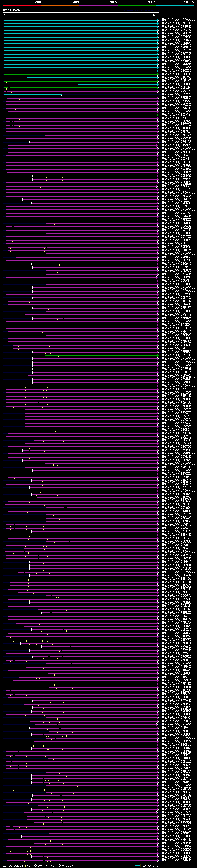Click the UniRef100_O48703 label
Image resolution: width=197 pixels, height=868 pixels.
pyautogui.click(x=177, y=78)
